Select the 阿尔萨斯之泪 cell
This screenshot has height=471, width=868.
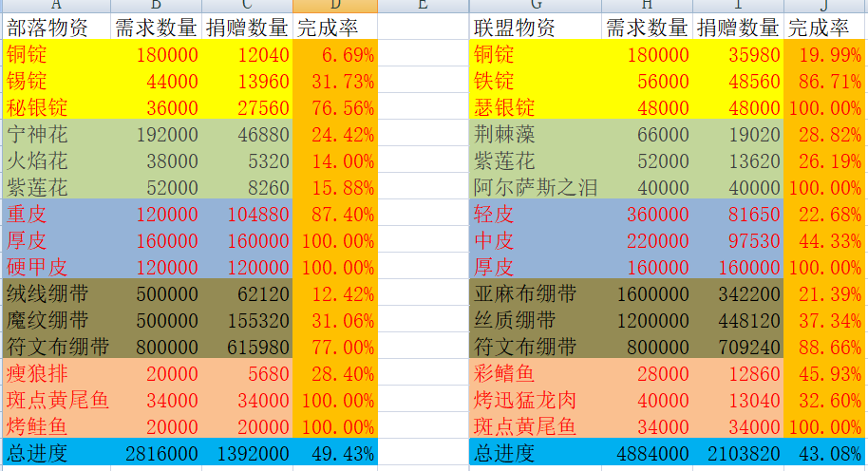(x=535, y=187)
